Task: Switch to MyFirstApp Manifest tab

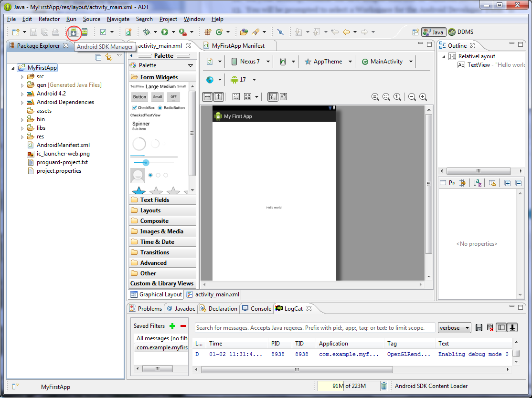Action: (238, 46)
